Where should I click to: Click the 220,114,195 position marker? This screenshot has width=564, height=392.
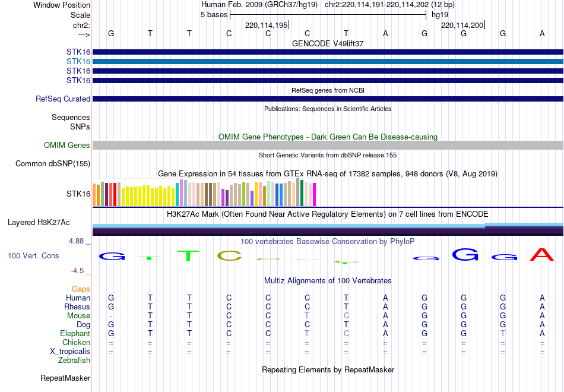(267, 25)
